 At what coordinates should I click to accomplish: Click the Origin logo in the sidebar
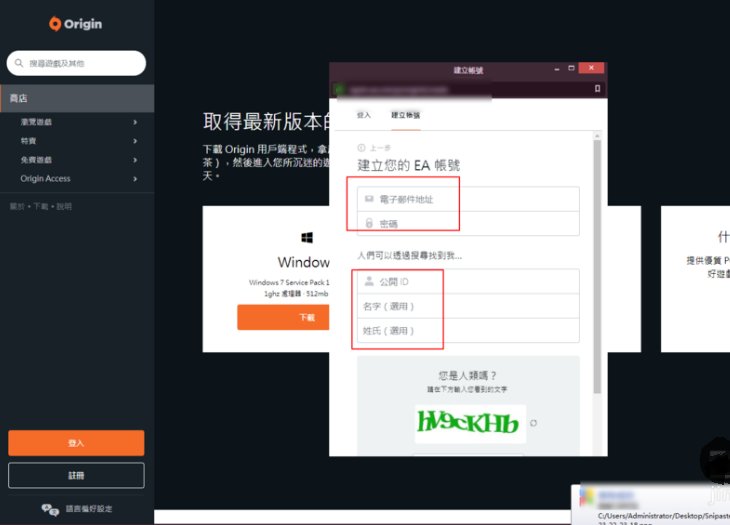[x=75, y=24]
